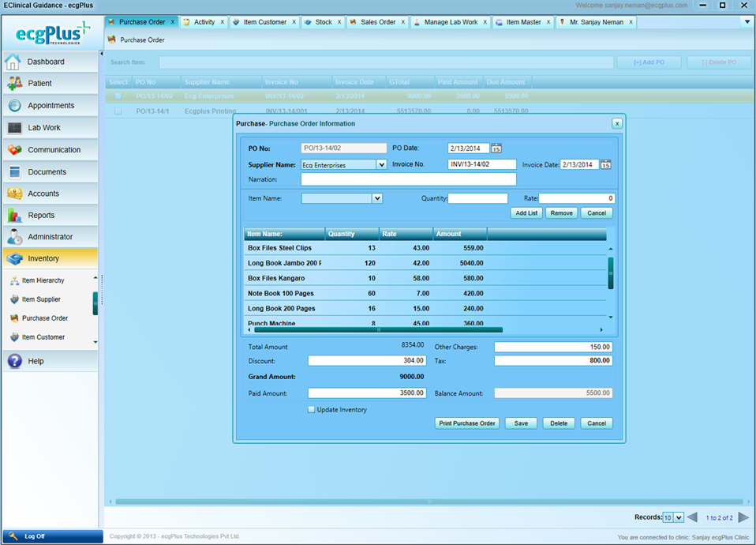The height and width of the screenshot is (545, 756).
Task: Switch to the Sales Order tab
Action: pos(378,22)
